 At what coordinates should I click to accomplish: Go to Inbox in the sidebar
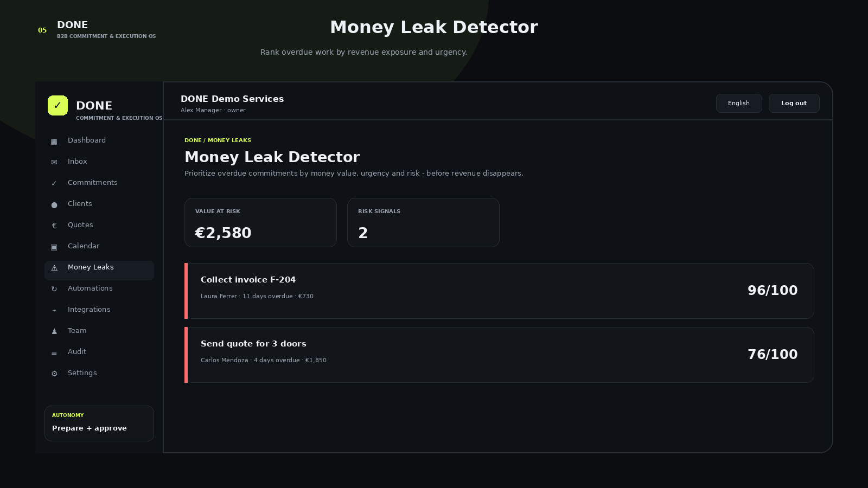pyautogui.click(x=99, y=162)
